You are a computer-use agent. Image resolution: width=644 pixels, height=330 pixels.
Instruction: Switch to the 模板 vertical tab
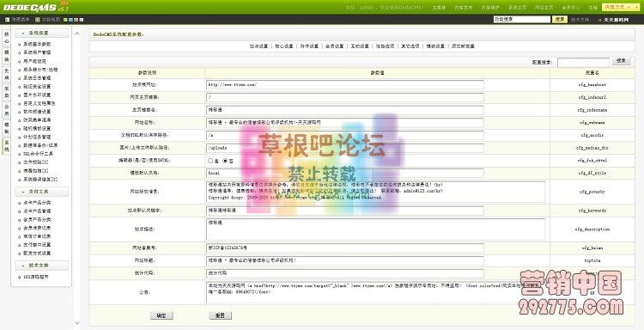(x=6, y=128)
